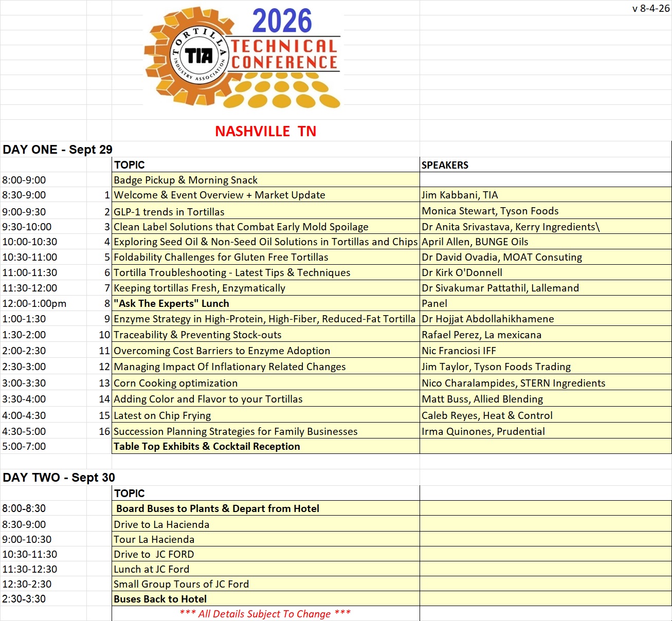The width and height of the screenshot is (672, 621).
Task: Select Exploring Seed Oil & Non-Seed Oil topic
Action: click(x=266, y=242)
